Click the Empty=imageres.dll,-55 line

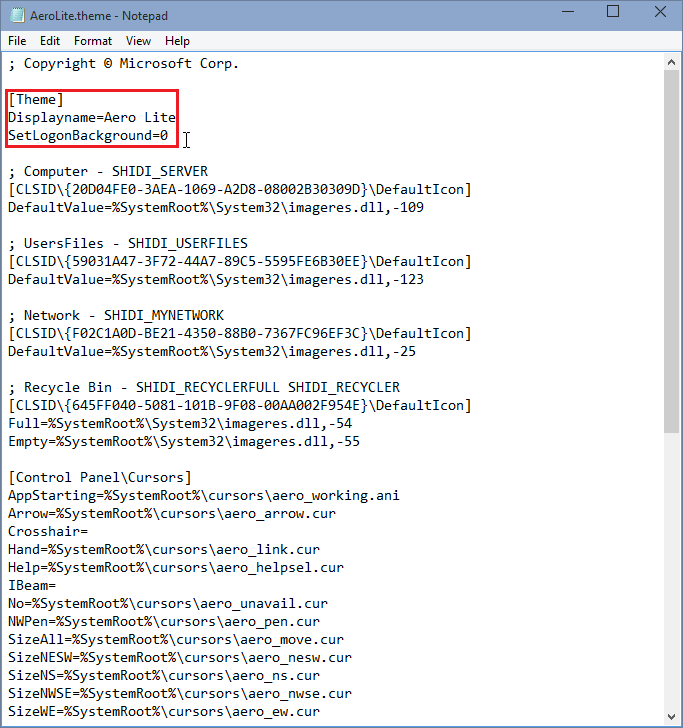[x=184, y=442]
